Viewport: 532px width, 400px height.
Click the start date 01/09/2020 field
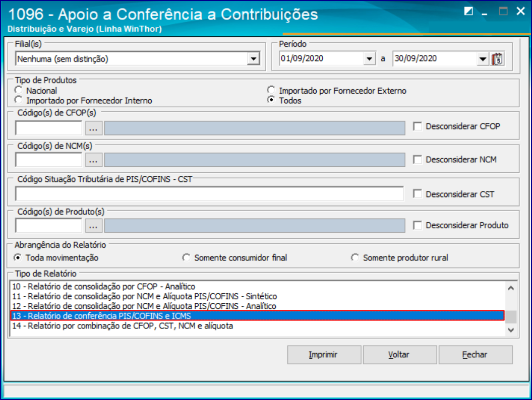[x=321, y=58]
